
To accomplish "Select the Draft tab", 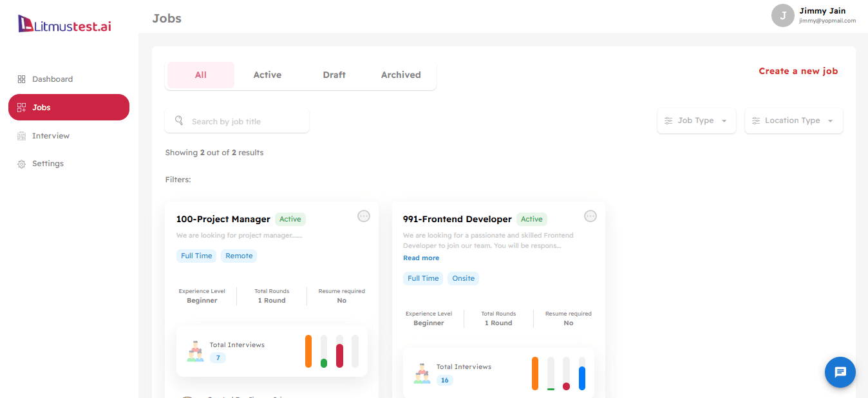I will click(x=334, y=74).
